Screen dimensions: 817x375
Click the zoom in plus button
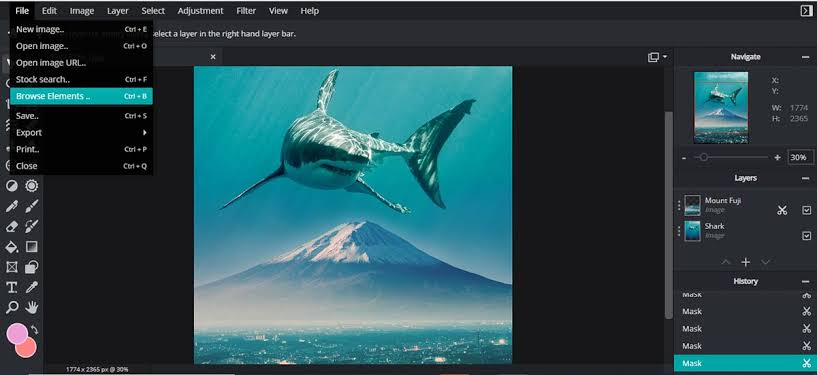pyautogui.click(x=777, y=157)
